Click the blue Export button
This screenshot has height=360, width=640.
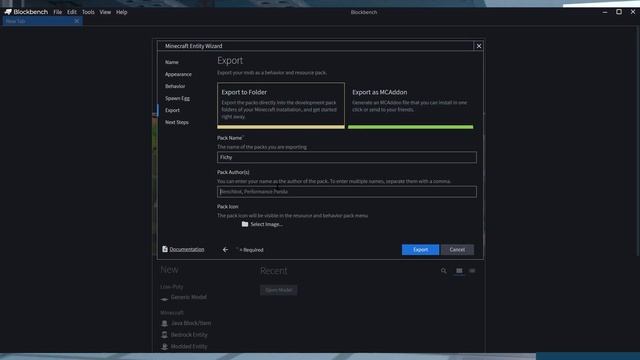click(x=420, y=249)
